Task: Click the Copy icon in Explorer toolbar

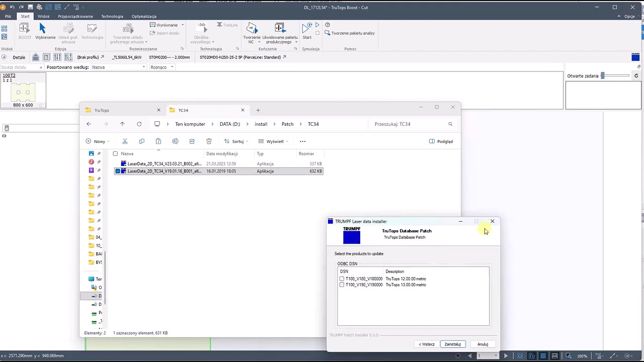Action: click(x=141, y=141)
